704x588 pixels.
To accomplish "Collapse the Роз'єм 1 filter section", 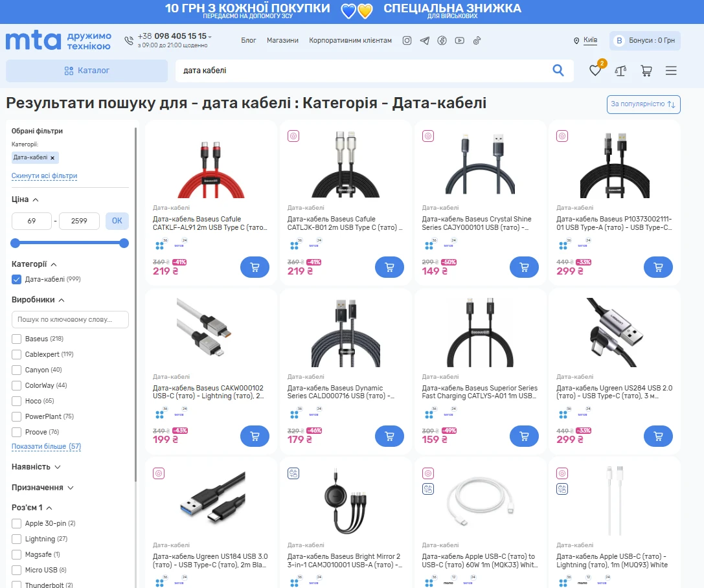I will click(32, 508).
